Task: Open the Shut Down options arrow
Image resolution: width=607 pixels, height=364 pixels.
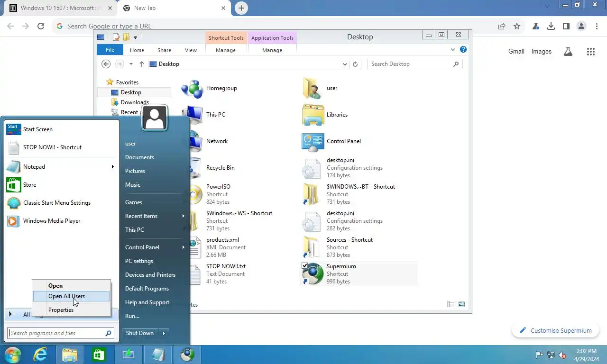Action: pyautogui.click(x=164, y=333)
